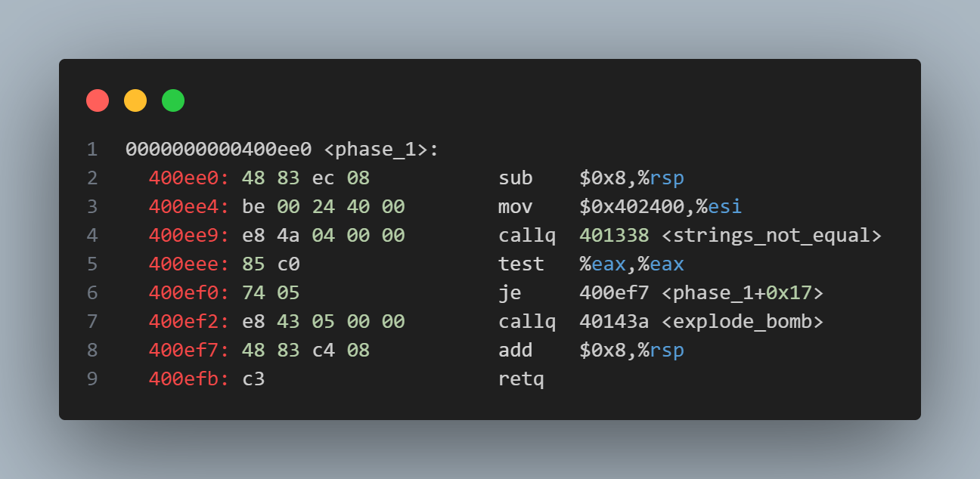Click line number 1 in gutter

point(92,150)
